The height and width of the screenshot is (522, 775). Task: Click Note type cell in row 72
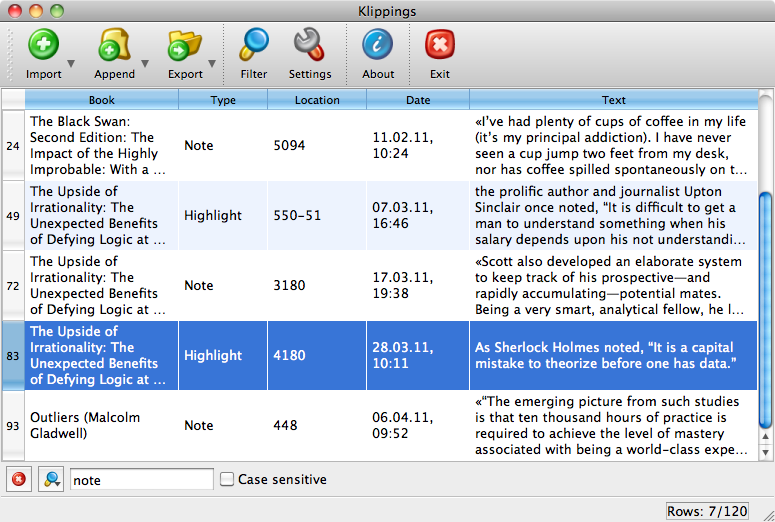pos(223,286)
